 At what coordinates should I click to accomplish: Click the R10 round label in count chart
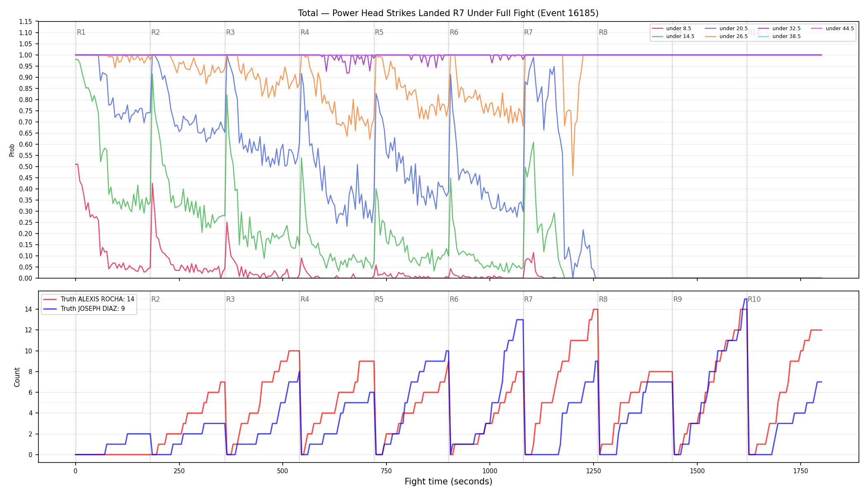[x=754, y=299]
